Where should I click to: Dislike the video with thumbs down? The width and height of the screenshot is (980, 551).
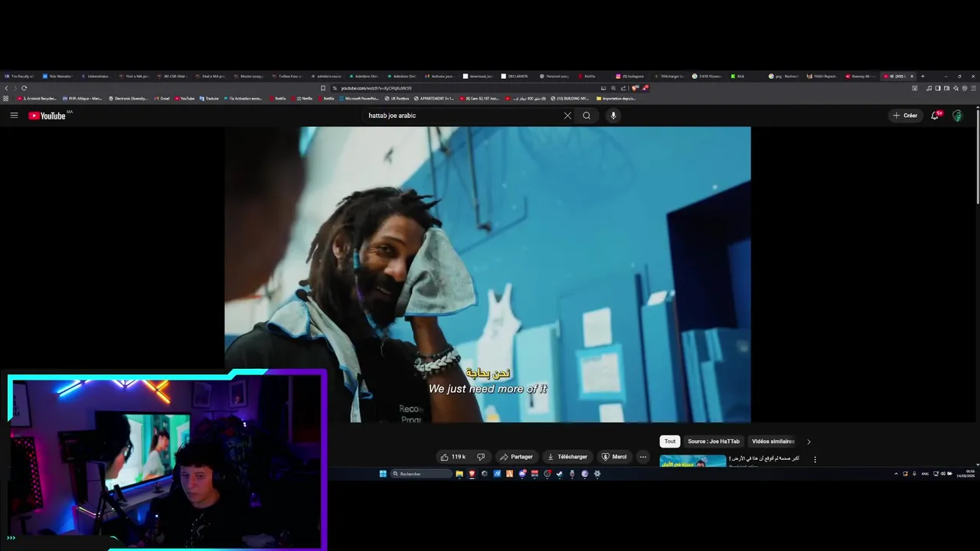[481, 457]
